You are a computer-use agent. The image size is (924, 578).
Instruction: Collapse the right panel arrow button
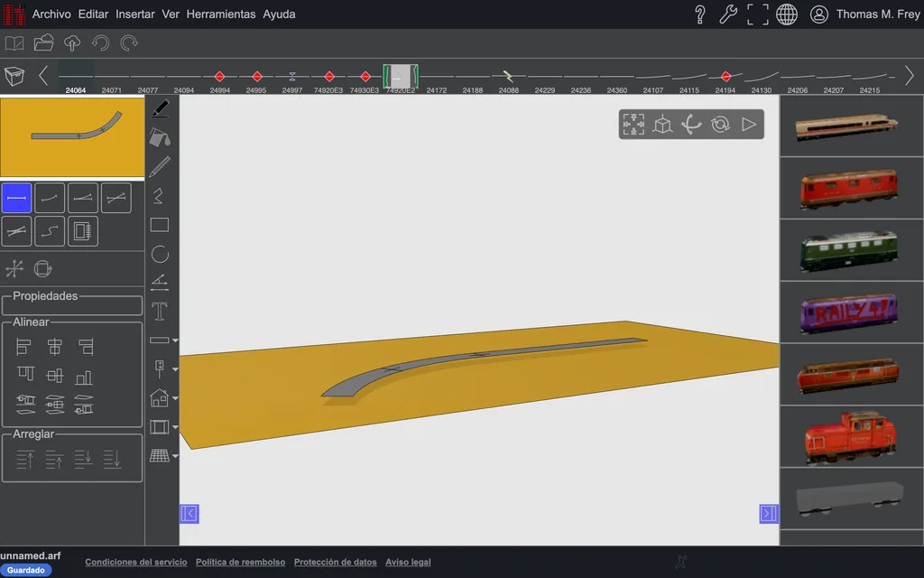click(769, 514)
